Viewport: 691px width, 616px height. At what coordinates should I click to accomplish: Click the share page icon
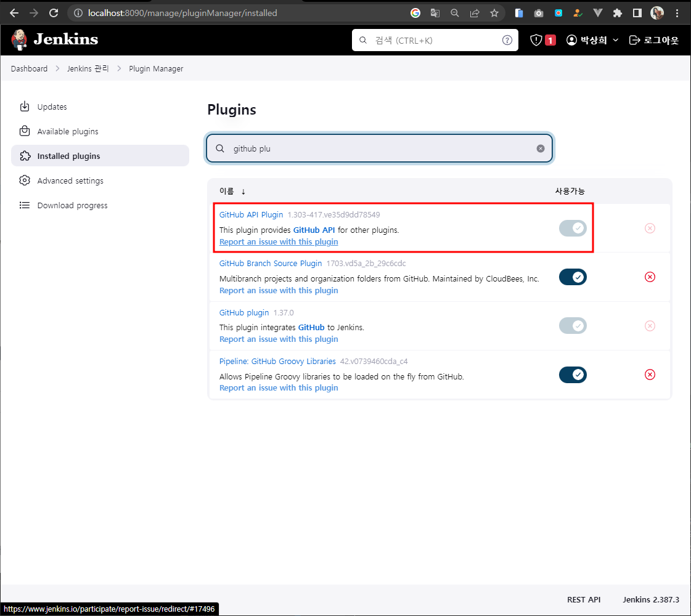pyautogui.click(x=475, y=13)
